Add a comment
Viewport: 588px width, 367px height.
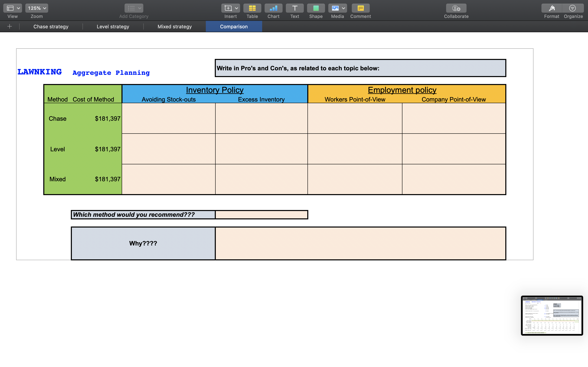[x=360, y=8]
